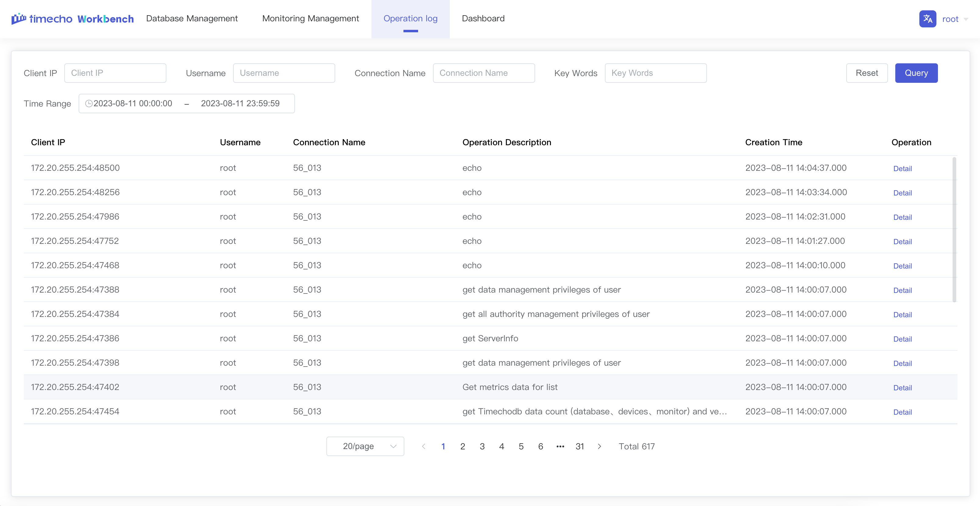
Task: Click the table vertical scrollbar
Action: click(954, 230)
